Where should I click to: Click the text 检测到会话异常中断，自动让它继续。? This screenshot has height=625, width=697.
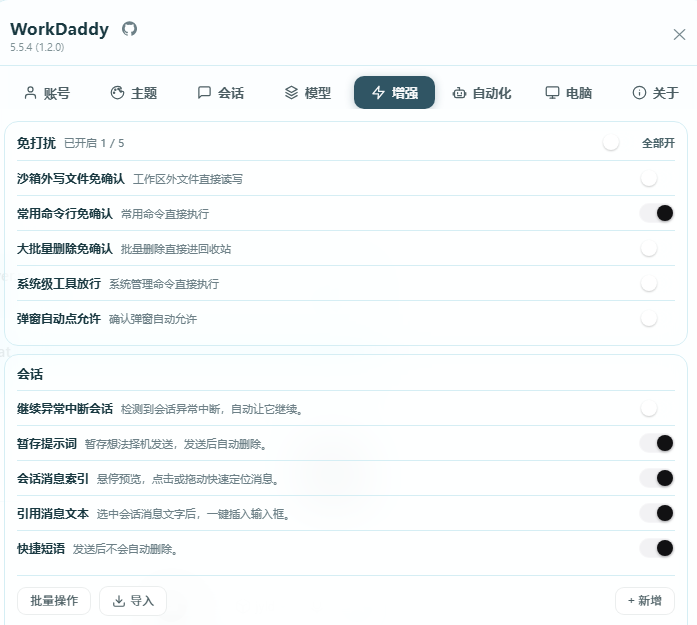[212, 409]
